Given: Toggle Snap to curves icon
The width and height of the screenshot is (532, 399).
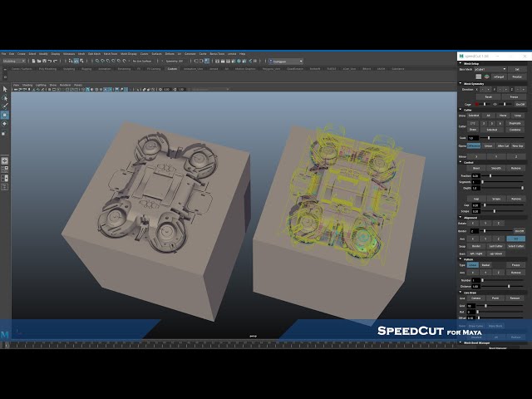Looking at the screenshot, I should pos(102,61).
